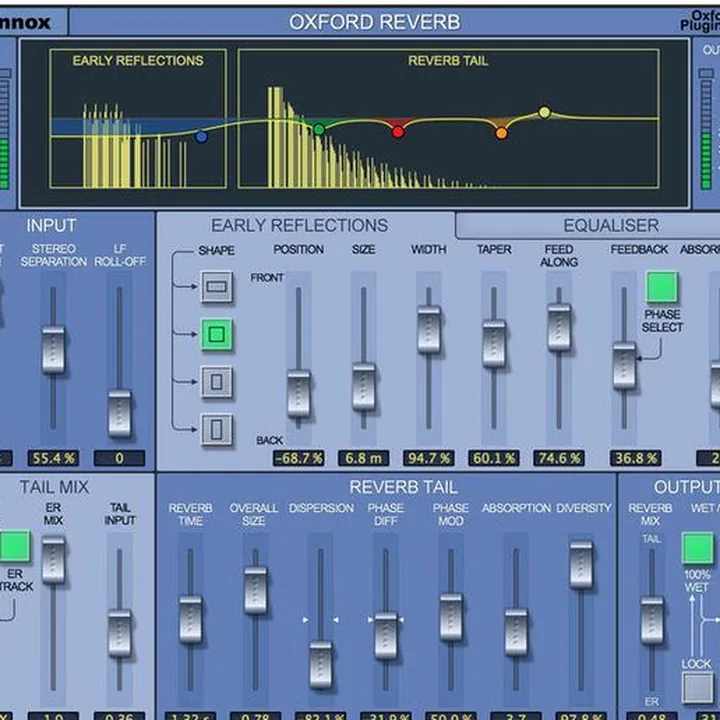Image resolution: width=720 pixels, height=720 pixels.
Task: Toggle the Phase Select green button
Action: 662,287
